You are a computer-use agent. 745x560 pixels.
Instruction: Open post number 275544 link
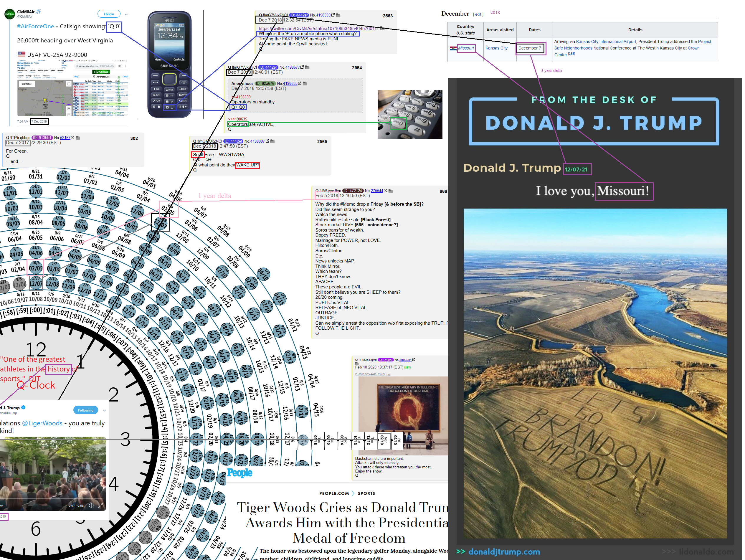coord(377,191)
